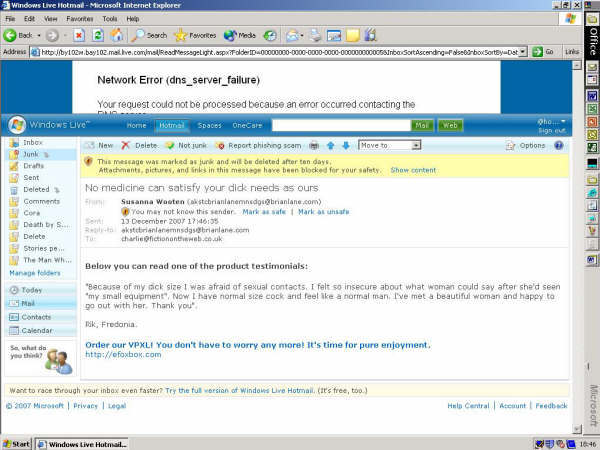Open the Inbox folder
Viewport: 600px width, 450px height.
coord(33,142)
